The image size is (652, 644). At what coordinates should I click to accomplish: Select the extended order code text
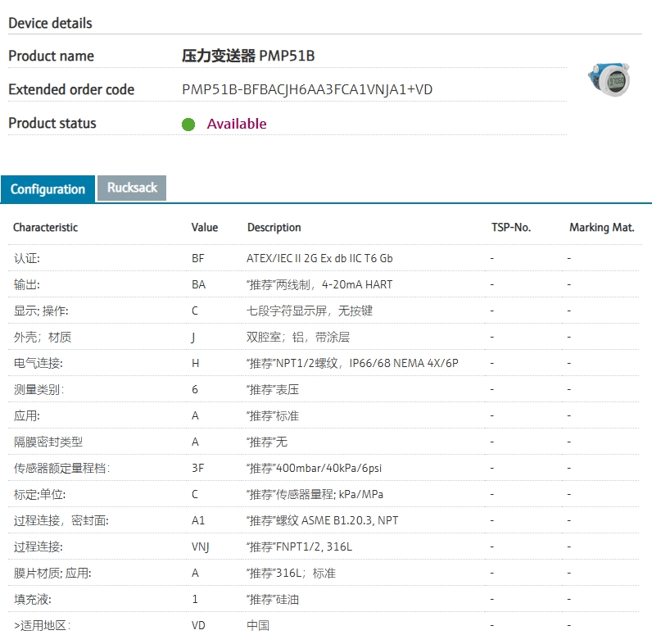(306, 89)
